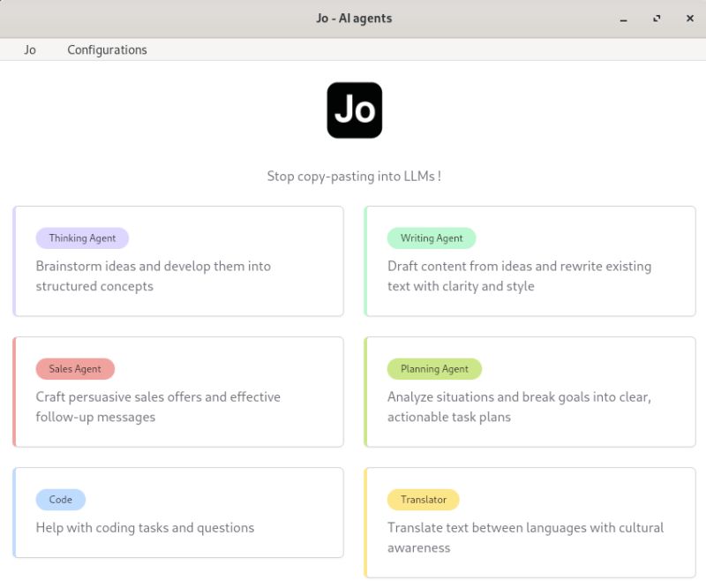Select the Thinking Agent badge

[82, 237]
